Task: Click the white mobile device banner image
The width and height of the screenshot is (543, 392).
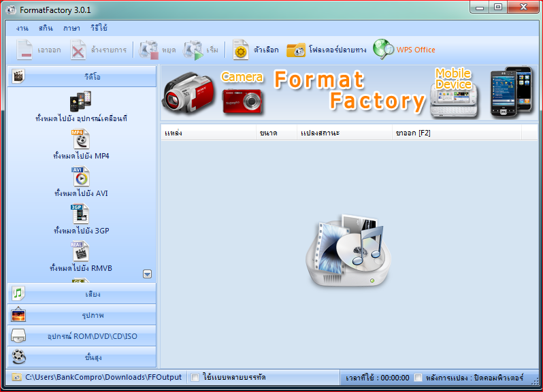Action: pos(454,101)
